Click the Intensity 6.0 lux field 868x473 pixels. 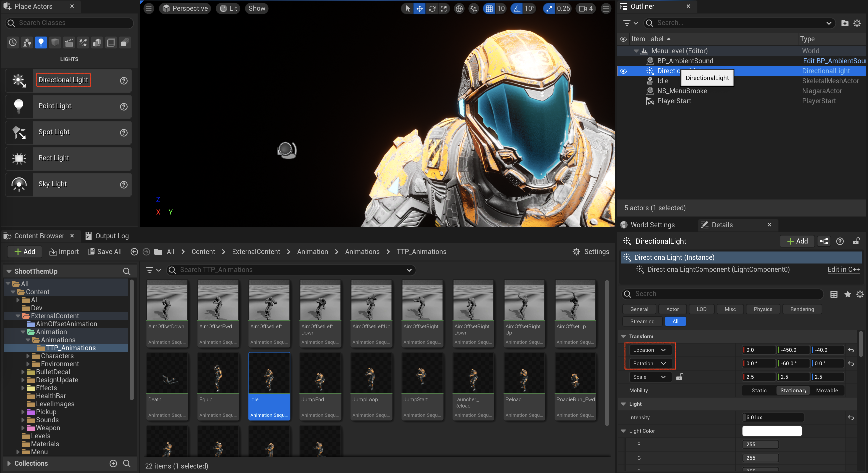pyautogui.click(x=773, y=417)
